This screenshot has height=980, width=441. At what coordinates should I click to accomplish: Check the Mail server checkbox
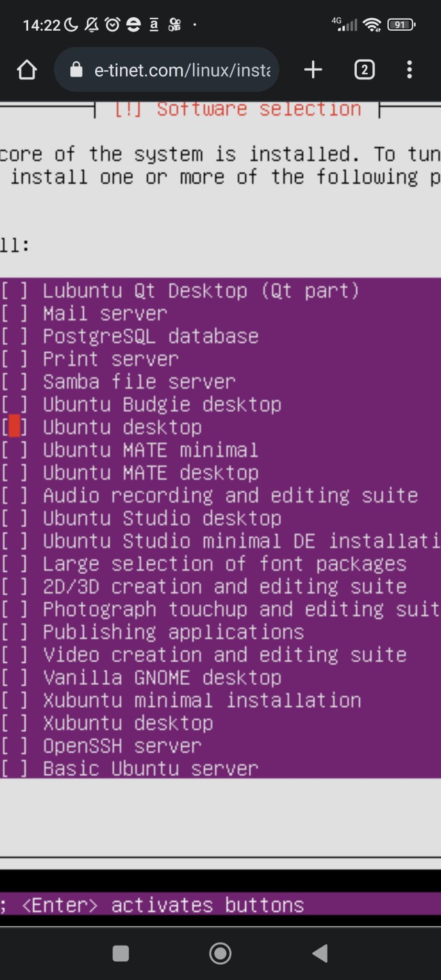pos(14,313)
